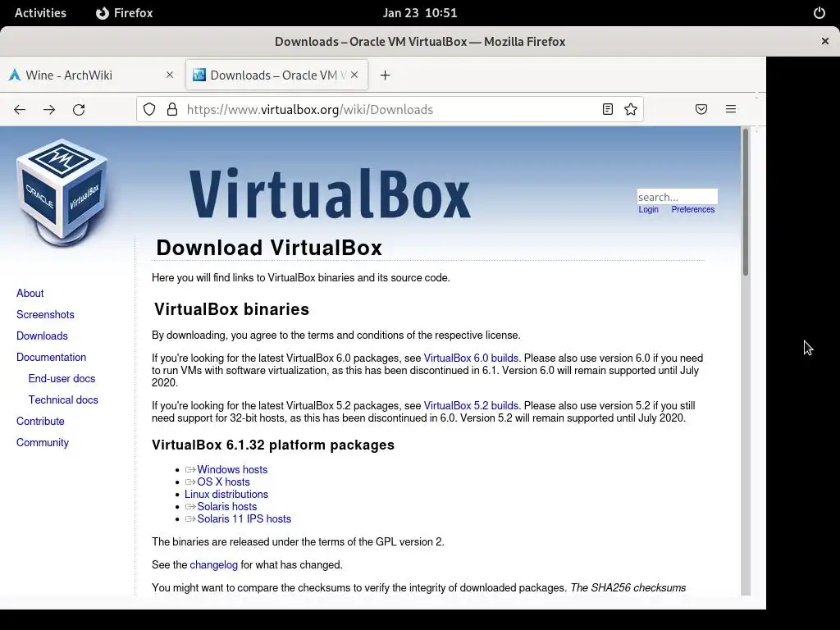This screenshot has height=630, width=840.
Task: Click the page vertical scrollbar
Action: click(x=745, y=203)
